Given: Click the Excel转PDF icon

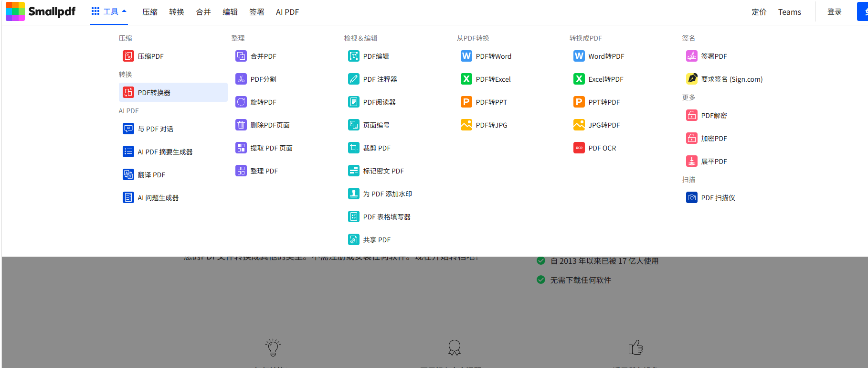Looking at the screenshot, I should coord(579,79).
